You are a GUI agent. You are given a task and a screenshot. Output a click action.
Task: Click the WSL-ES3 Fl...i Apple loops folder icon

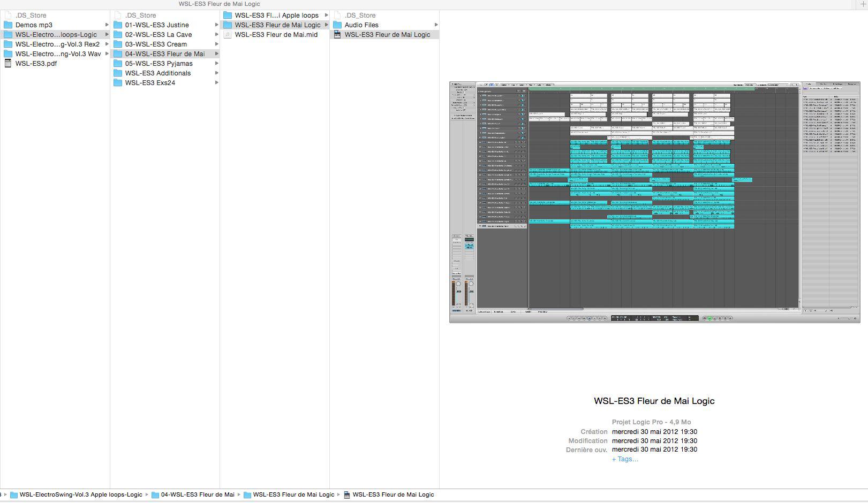tap(228, 16)
